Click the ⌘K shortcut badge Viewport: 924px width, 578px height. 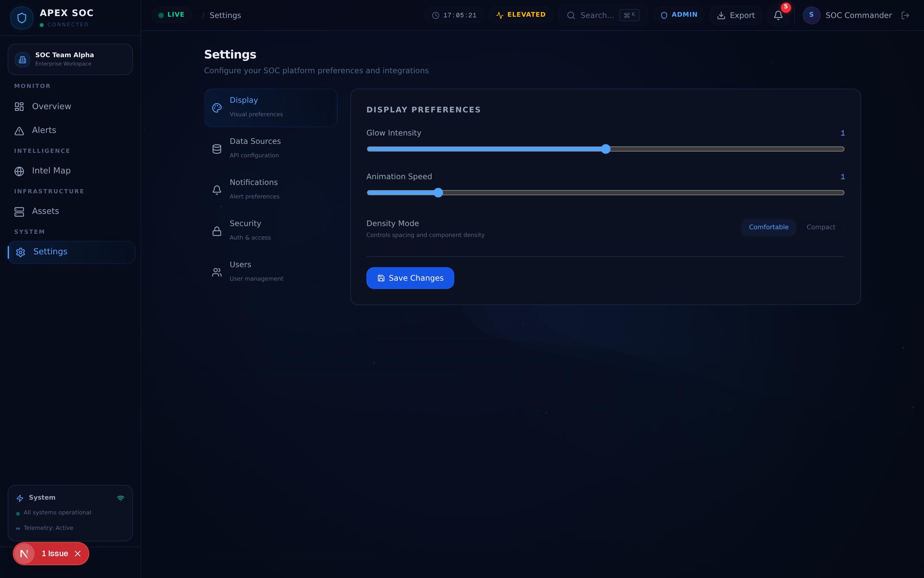click(629, 15)
